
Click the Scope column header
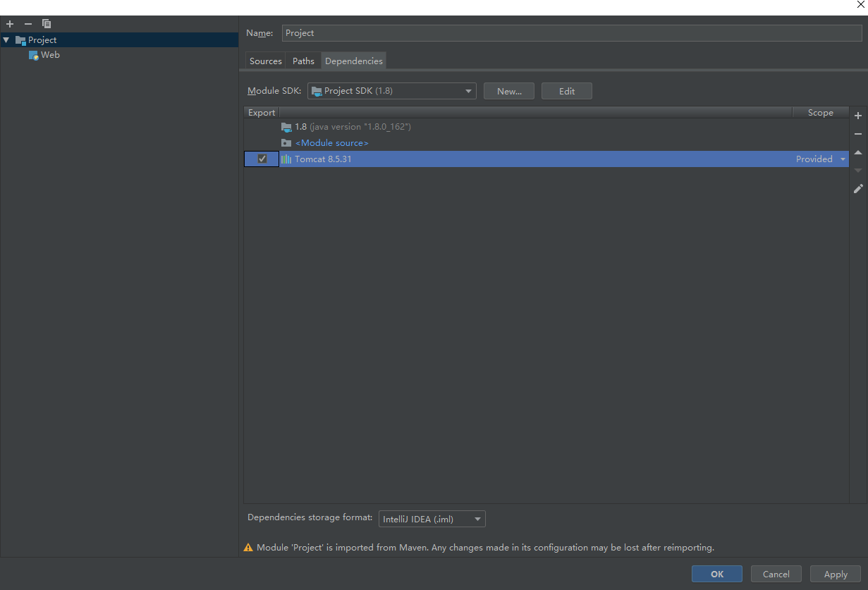(x=820, y=113)
